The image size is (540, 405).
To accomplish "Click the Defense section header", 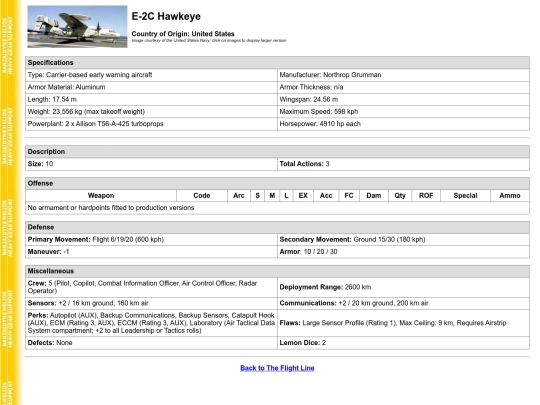I will [x=277, y=227].
